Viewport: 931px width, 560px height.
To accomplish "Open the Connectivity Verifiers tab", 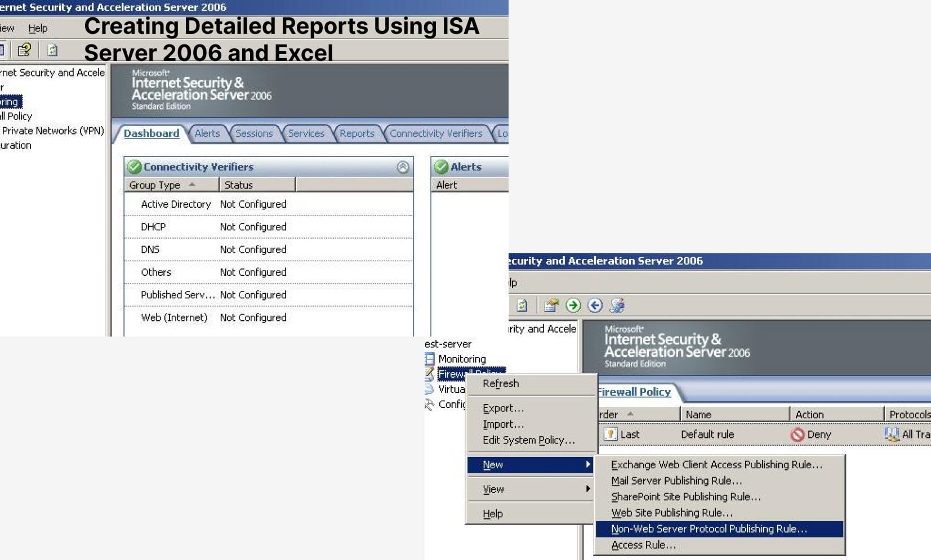I will coord(436,133).
